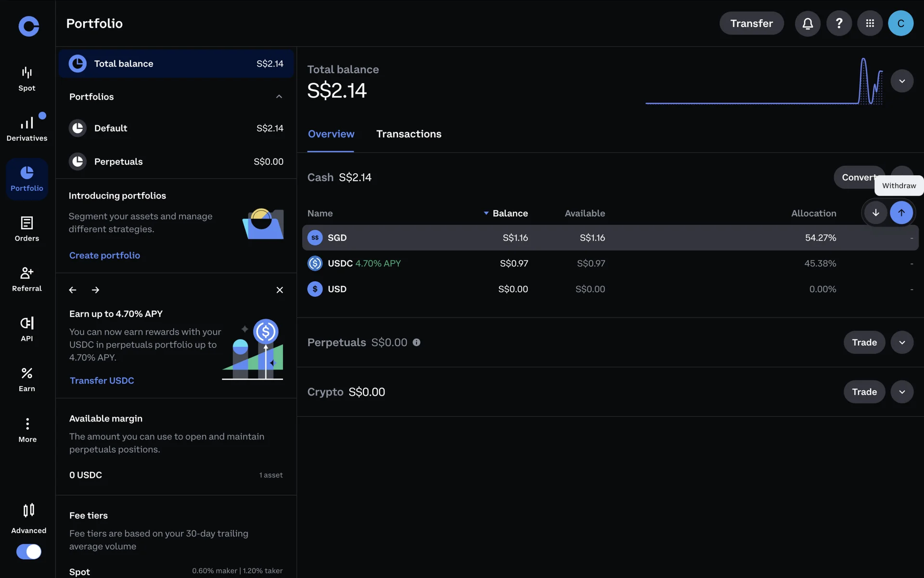This screenshot has width=924, height=578.
Task: Open the Earn section icon
Action: coord(27,379)
